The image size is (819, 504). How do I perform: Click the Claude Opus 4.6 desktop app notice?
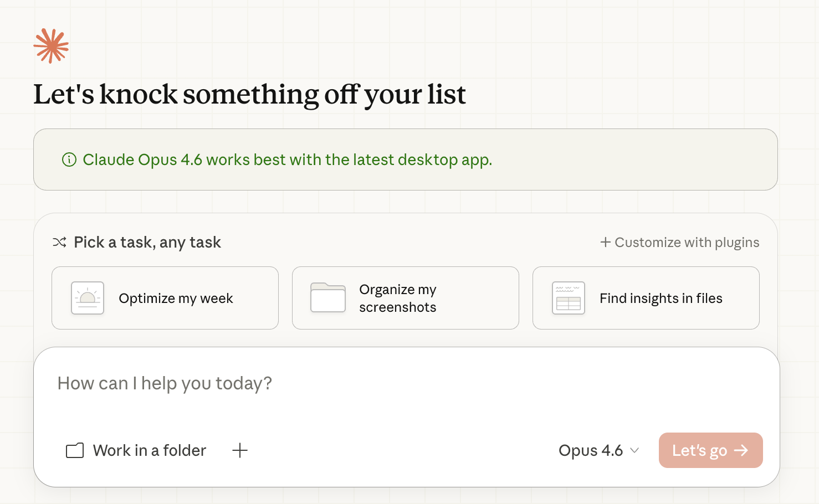406,160
